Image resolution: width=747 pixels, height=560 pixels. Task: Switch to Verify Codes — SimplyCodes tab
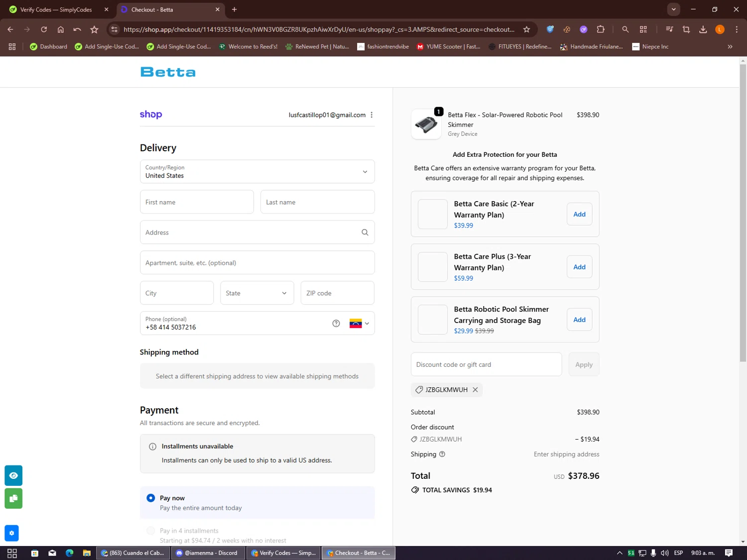[56, 9]
